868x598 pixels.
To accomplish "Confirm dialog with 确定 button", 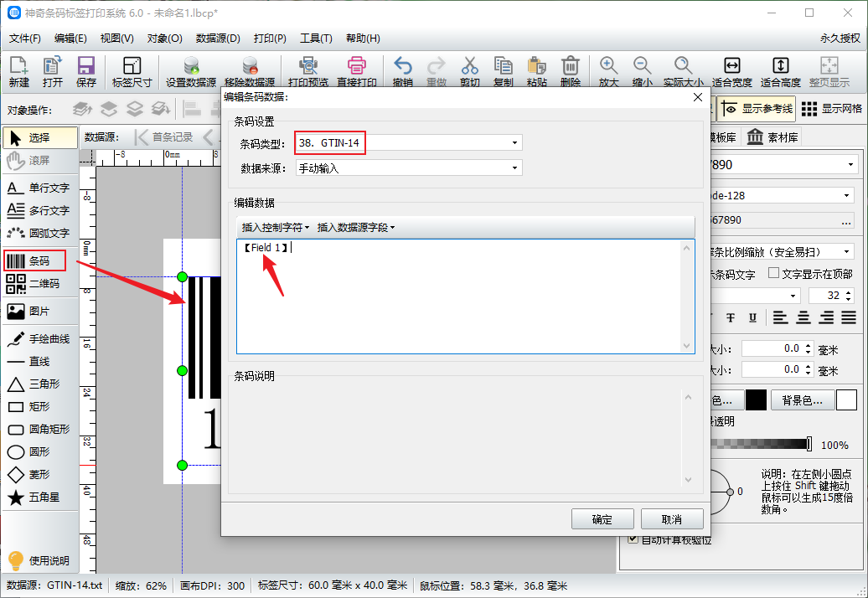I will point(602,519).
